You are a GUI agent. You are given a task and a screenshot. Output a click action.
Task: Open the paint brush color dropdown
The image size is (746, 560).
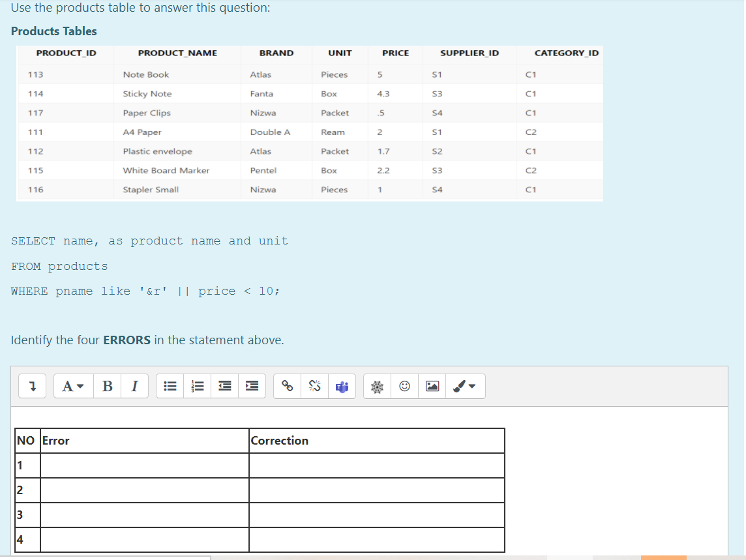tap(466, 386)
